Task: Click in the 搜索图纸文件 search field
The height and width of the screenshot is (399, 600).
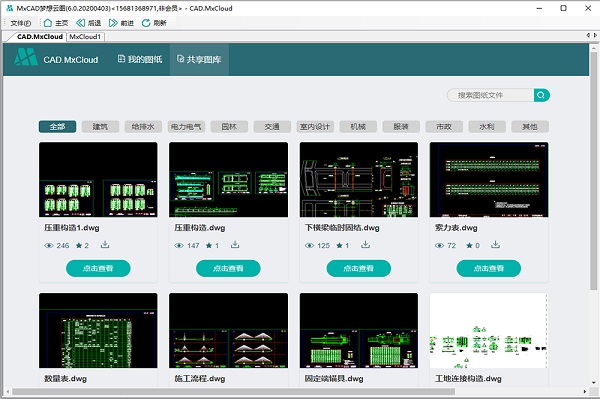Action: [490, 95]
